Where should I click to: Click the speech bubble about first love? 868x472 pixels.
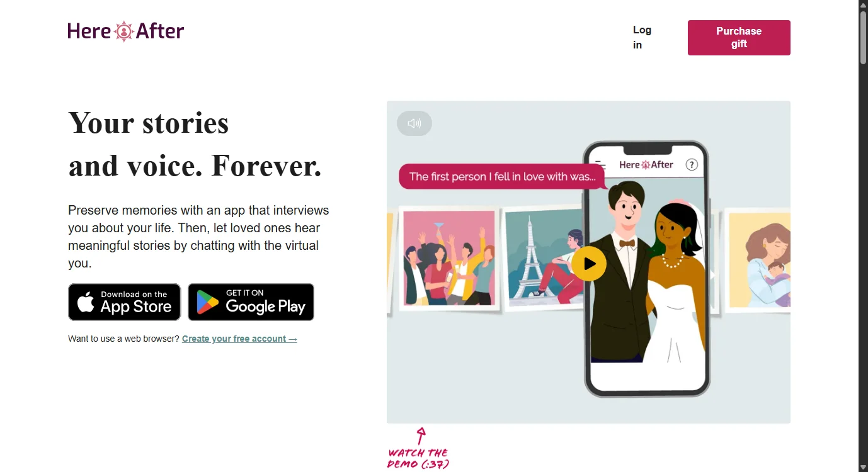(x=503, y=176)
